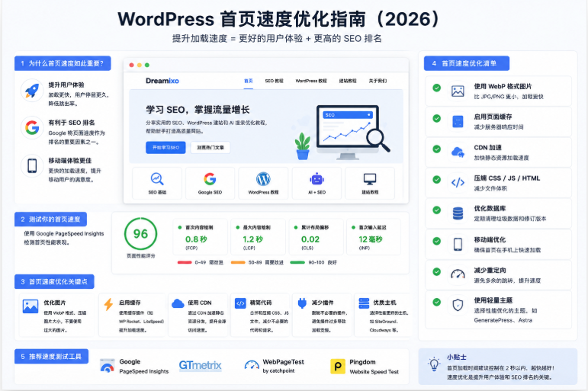The image size is (588, 391).
Task: Click the 3 首页速度优化关键点 header
Action: [54, 281]
